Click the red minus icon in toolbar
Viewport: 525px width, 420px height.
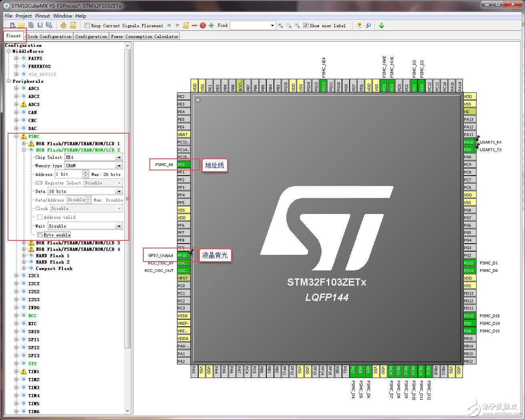[194, 26]
